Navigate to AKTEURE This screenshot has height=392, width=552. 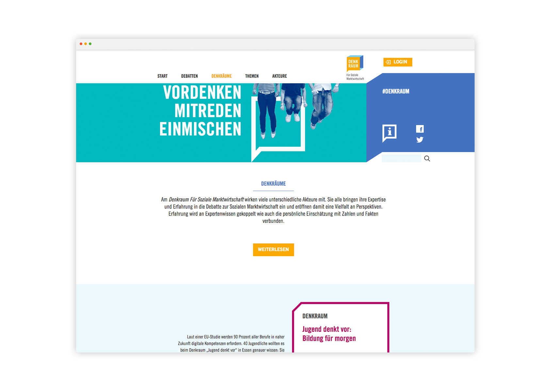280,76
